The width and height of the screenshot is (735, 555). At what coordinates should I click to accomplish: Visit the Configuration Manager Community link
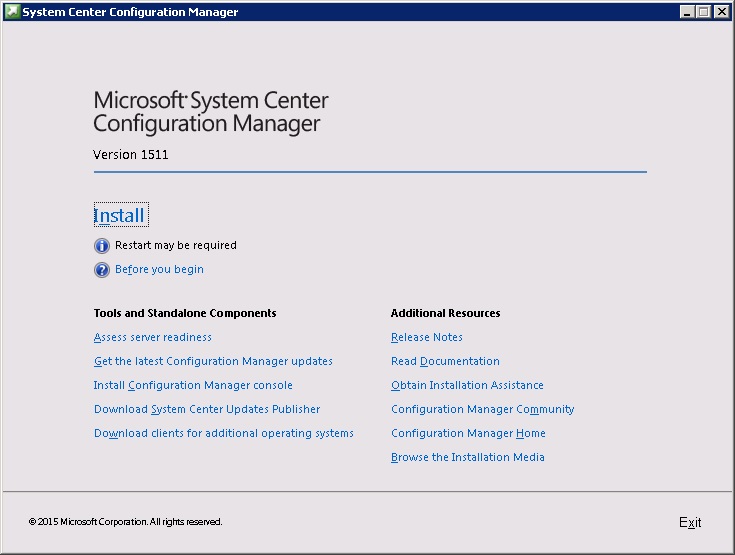[x=482, y=409]
